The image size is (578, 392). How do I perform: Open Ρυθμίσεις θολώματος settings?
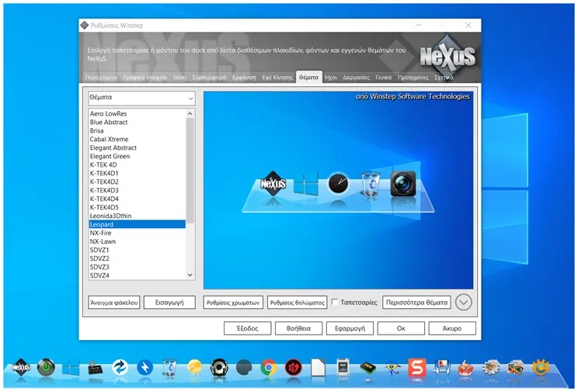coord(297,303)
